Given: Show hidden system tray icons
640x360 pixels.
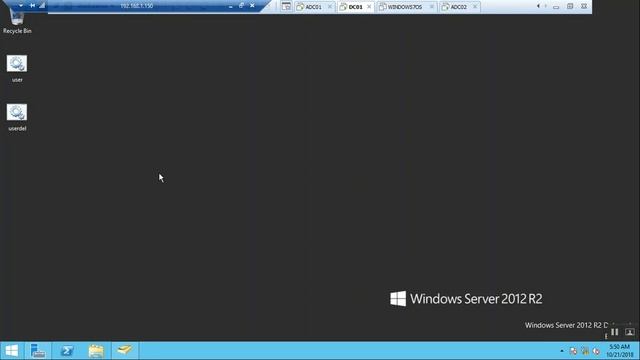Looking at the screenshot, I should click(x=562, y=351).
